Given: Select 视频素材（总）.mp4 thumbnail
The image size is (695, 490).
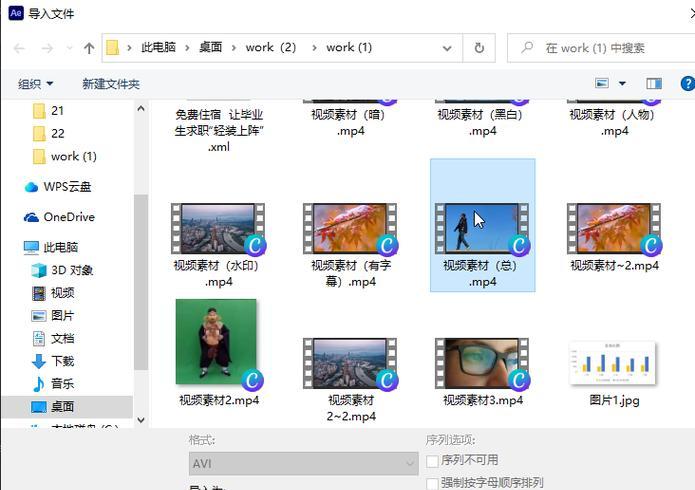Looking at the screenshot, I should tap(482, 228).
